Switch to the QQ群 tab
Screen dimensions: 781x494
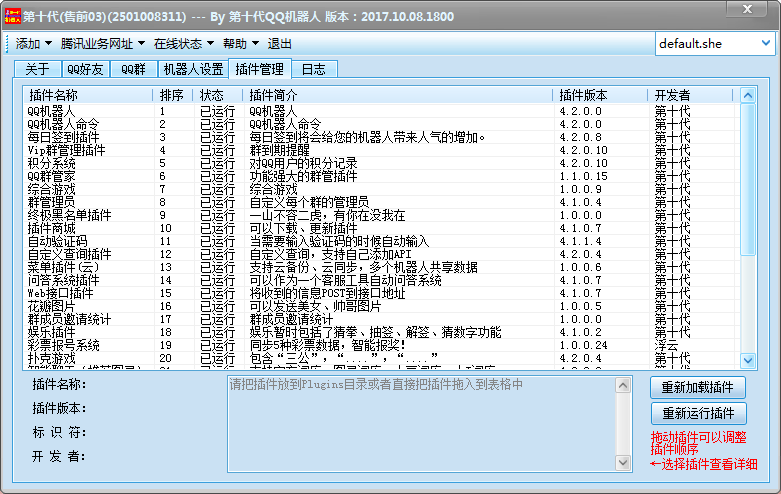[x=133, y=69]
